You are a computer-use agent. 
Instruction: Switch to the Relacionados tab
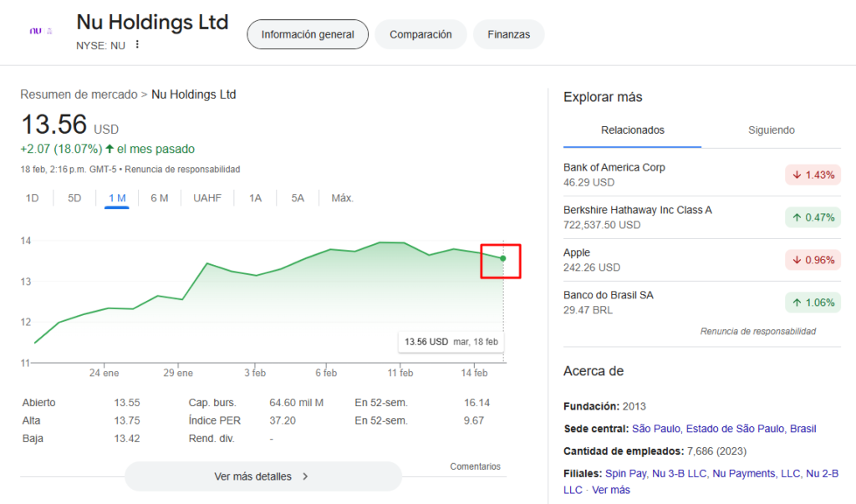click(x=632, y=130)
